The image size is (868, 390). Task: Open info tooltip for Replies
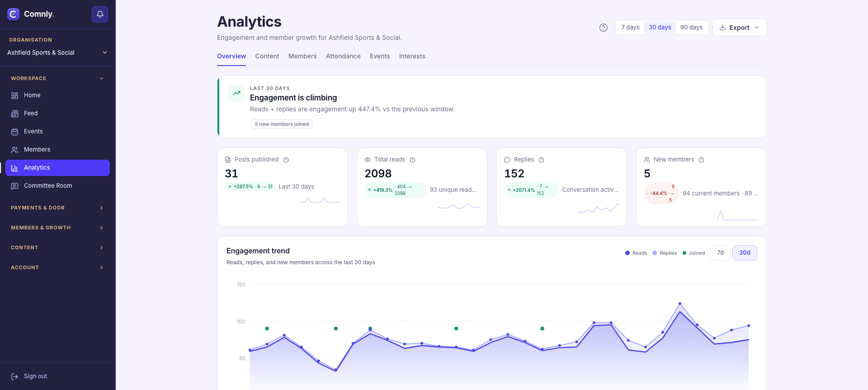coord(542,160)
